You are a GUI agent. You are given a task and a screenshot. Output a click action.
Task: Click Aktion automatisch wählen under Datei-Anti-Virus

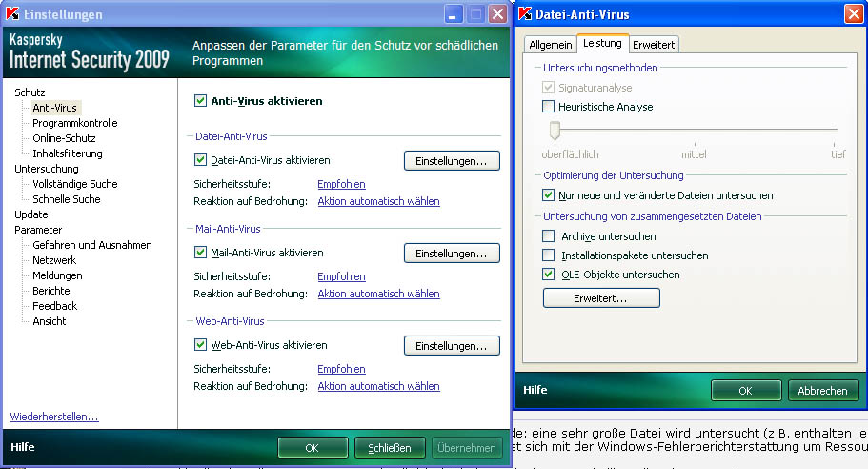[378, 201]
